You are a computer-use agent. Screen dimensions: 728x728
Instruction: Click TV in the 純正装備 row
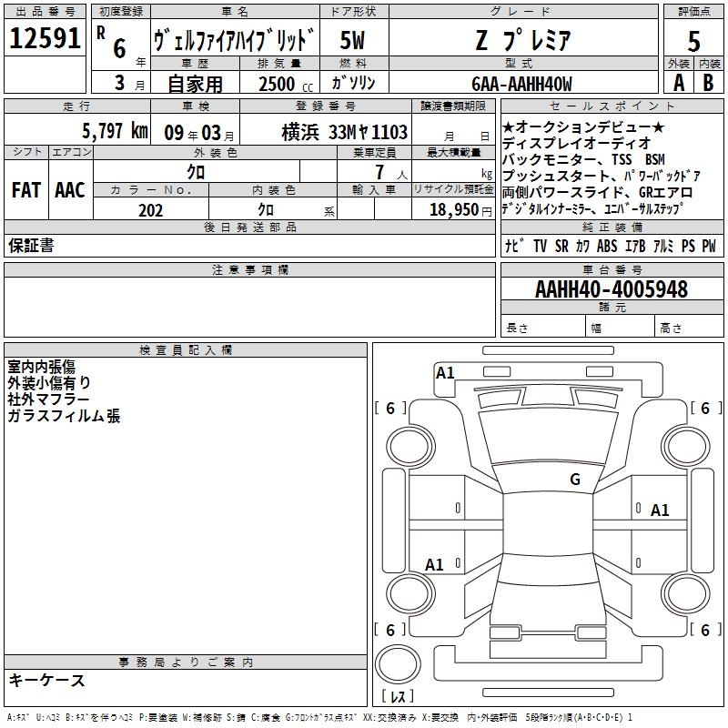coord(540,246)
